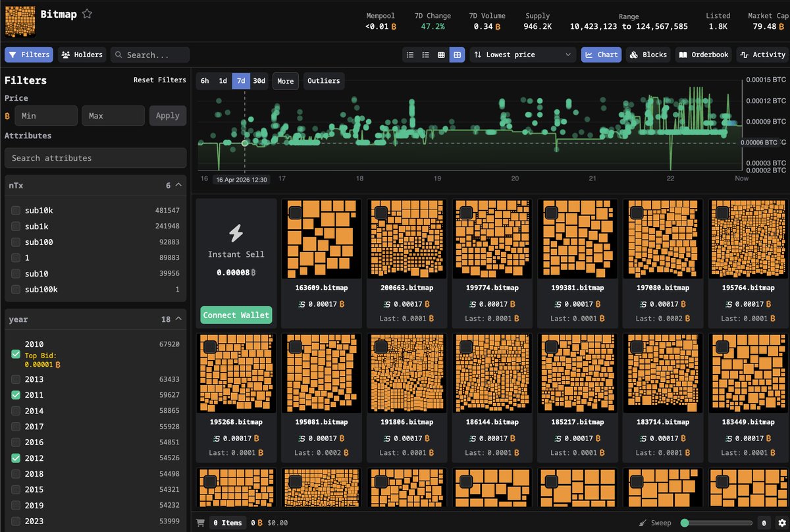This screenshot has height=532, width=790.
Task: Uncheck the 2010 year filter
Action: pyautogui.click(x=16, y=354)
